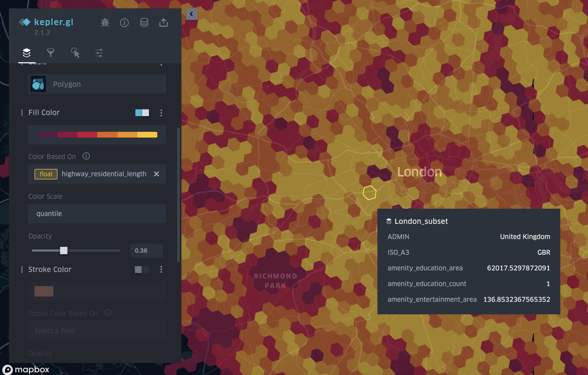The width and height of the screenshot is (588, 375).
Task: Switch to the Interactions tab
Action: (75, 53)
